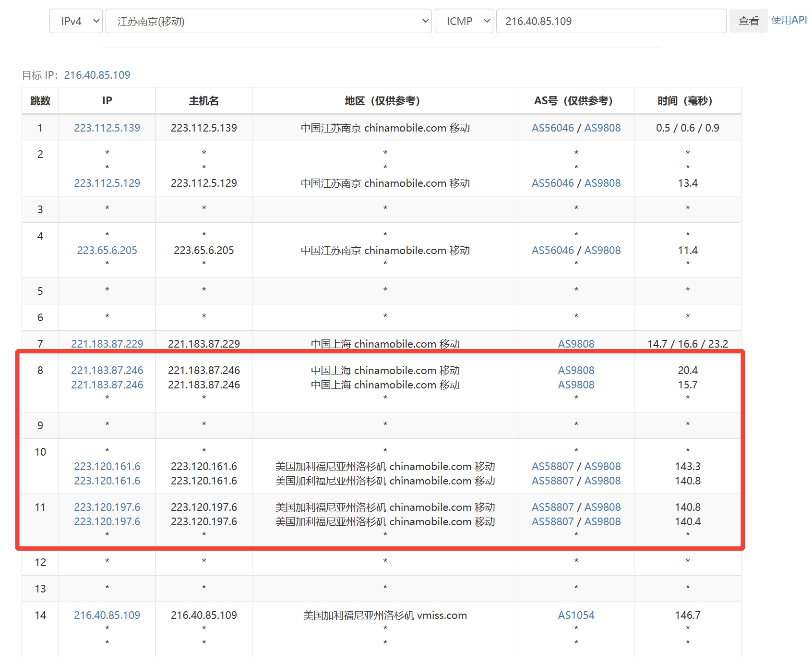Select the 主机名 column header

(x=204, y=101)
